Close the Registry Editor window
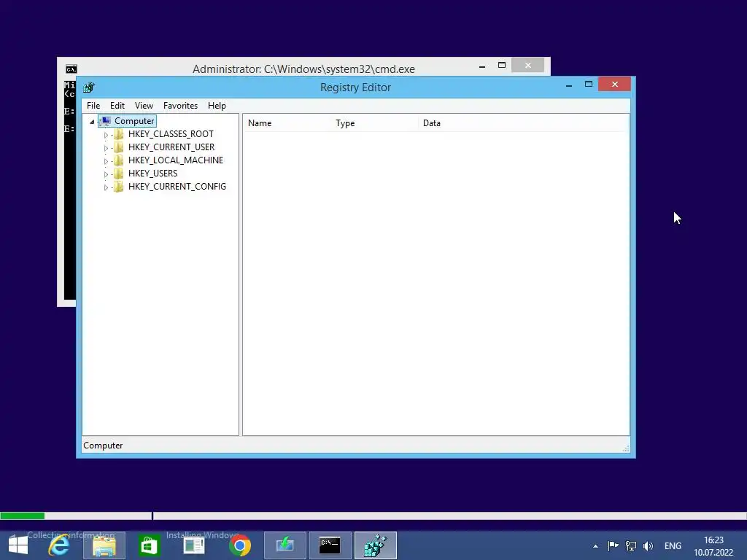This screenshot has width=747, height=560. pos(614,85)
